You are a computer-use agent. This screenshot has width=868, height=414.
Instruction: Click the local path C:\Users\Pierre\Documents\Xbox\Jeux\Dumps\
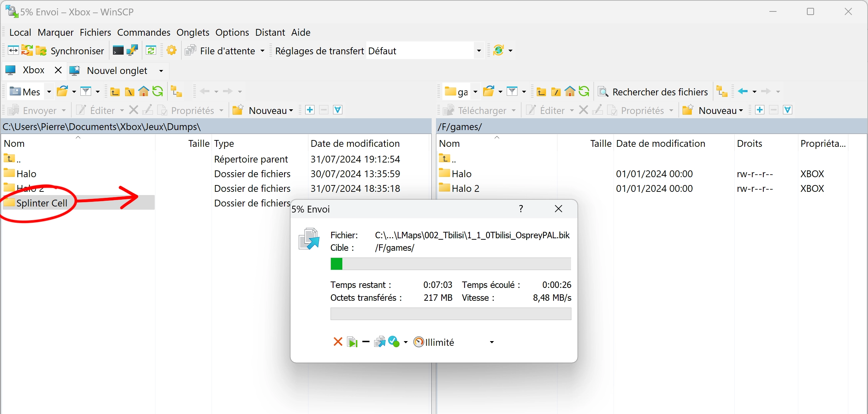101,127
